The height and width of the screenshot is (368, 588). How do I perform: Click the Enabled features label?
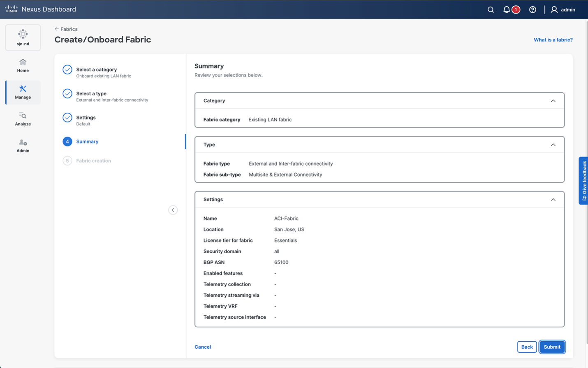(x=223, y=273)
